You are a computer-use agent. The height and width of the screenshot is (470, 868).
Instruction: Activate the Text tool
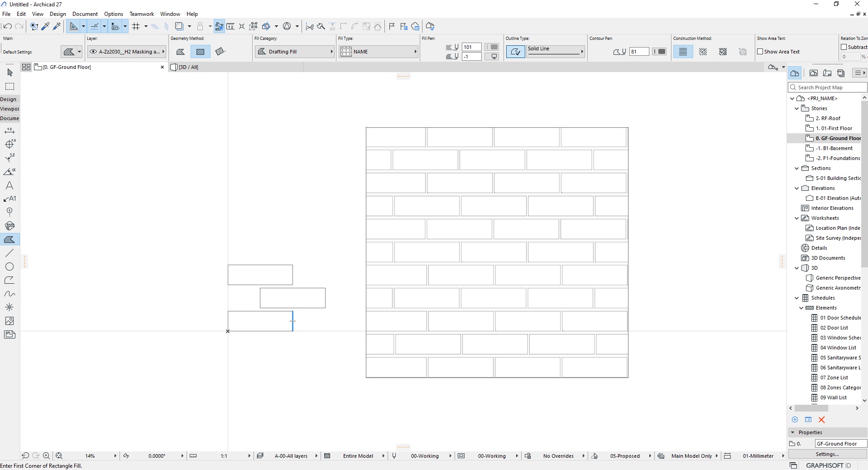10,186
